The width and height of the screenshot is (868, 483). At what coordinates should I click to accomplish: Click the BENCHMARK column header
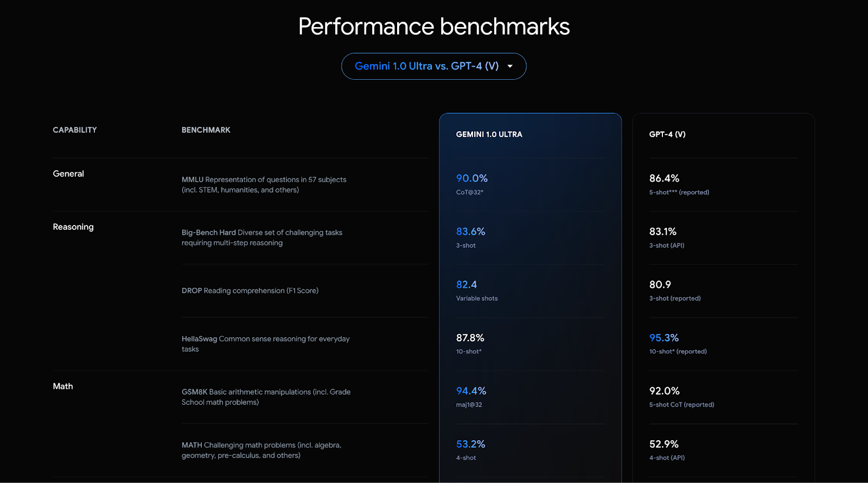coord(206,130)
